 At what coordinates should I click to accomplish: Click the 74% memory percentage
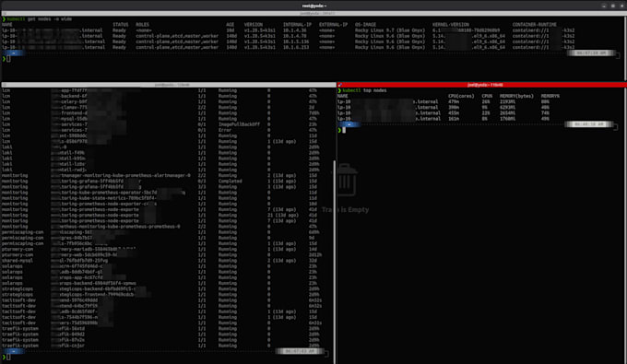click(545, 113)
